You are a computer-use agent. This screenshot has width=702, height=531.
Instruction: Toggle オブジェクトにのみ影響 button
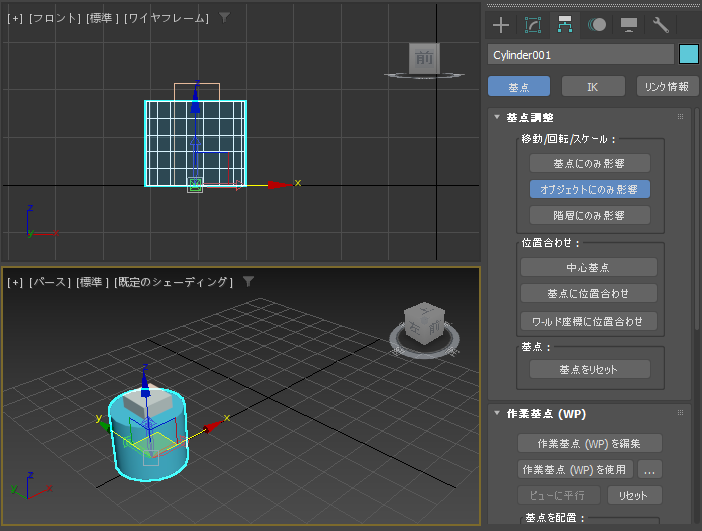coord(590,189)
